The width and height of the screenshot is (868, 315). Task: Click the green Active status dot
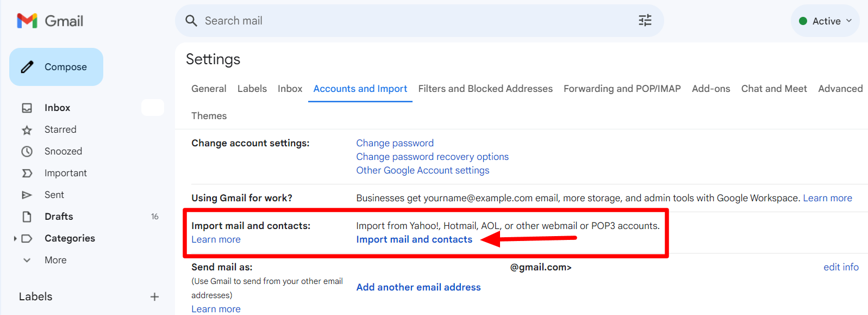tap(803, 21)
